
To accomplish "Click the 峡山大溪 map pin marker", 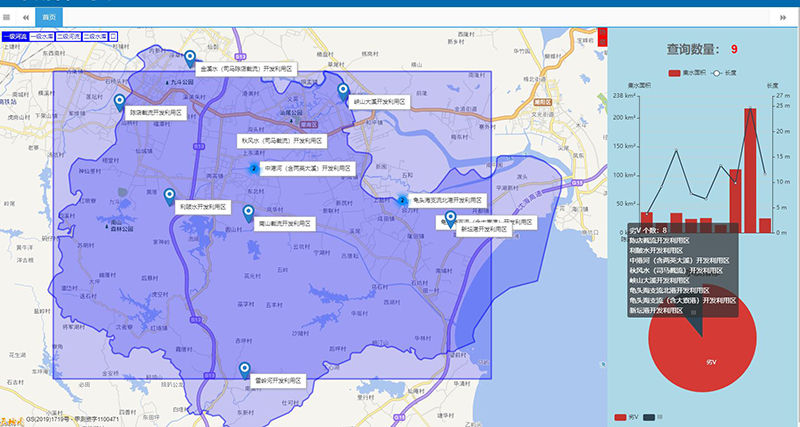I will point(343,91).
